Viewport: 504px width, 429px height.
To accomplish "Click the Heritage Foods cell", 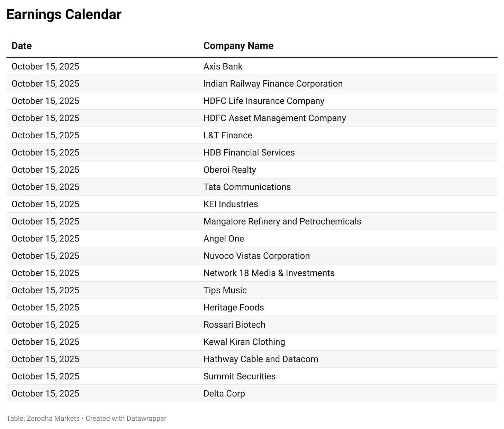I will click(x=234, y=308).
